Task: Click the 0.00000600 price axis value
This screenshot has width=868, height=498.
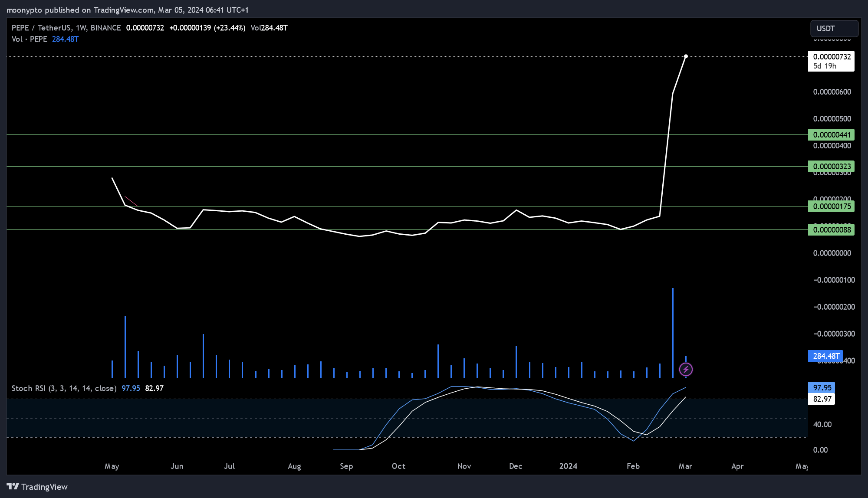Action: coord(832,92)
